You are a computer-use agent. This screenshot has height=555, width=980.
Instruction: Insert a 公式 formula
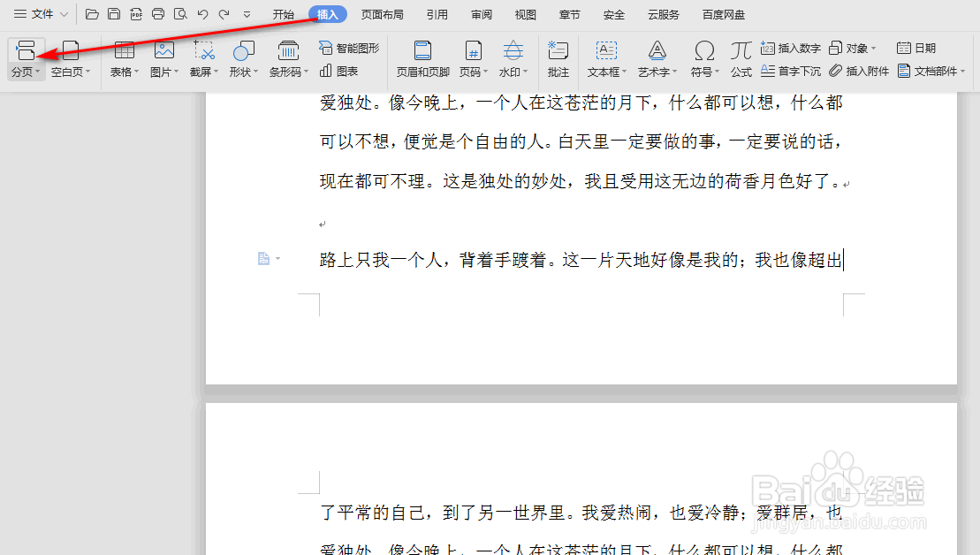(x=741, y=59)
